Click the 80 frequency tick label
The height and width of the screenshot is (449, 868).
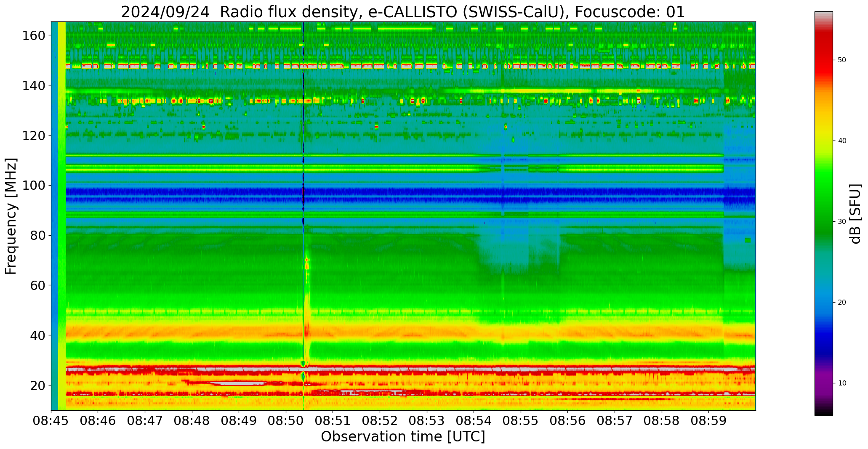pyautogui.click(x=38, y=235)
